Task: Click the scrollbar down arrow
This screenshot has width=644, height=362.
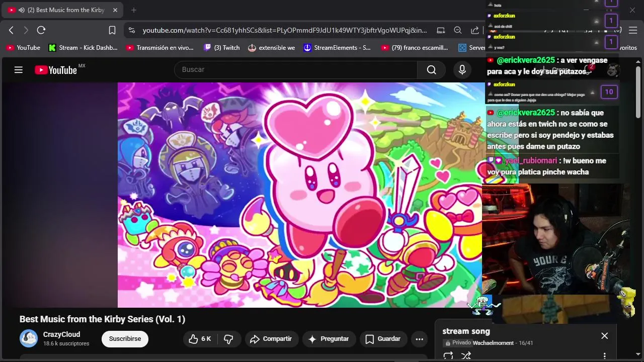Action: click(638, 354)
